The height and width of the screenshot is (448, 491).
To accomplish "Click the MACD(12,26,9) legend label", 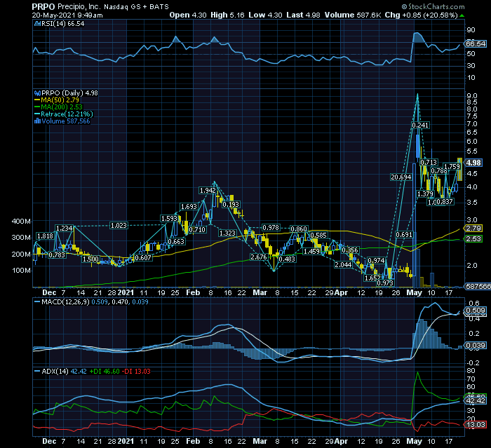I will [65, 302].
